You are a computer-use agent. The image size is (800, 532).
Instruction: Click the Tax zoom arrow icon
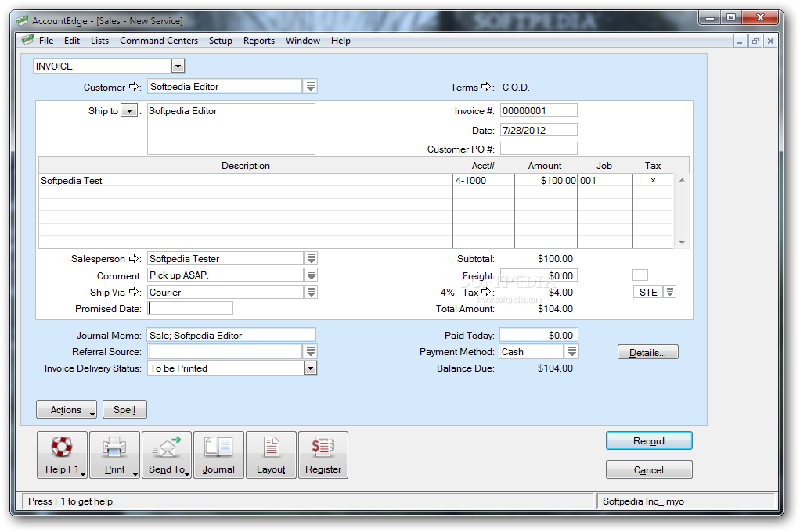click(486, 292)
